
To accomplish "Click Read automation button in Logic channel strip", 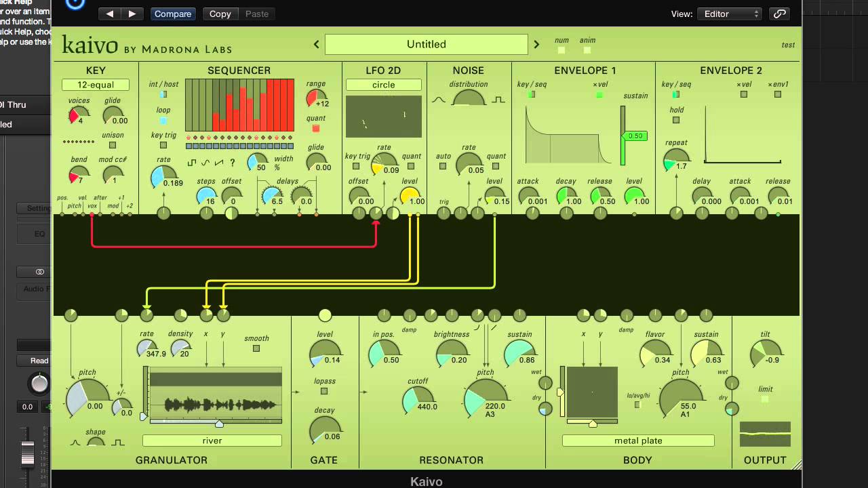I will point(40,361).
